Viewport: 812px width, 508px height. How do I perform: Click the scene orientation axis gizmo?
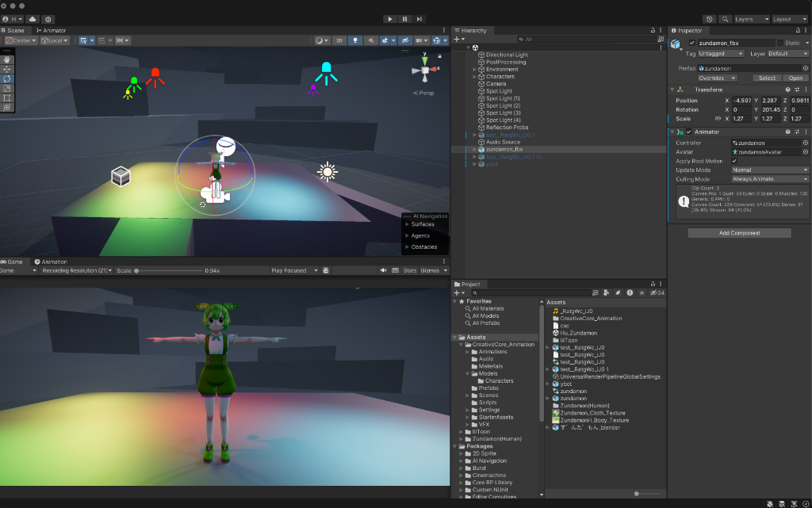pyautogui.click(x=425, y=70)
